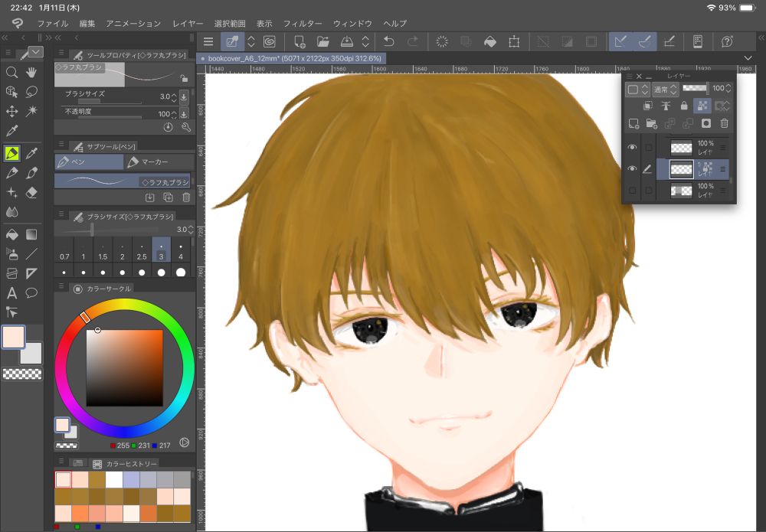Image resolution: width=766 pixels, height=532 pixels.
Task: Select the highlighted Pen tool
Action: (11, 153)
